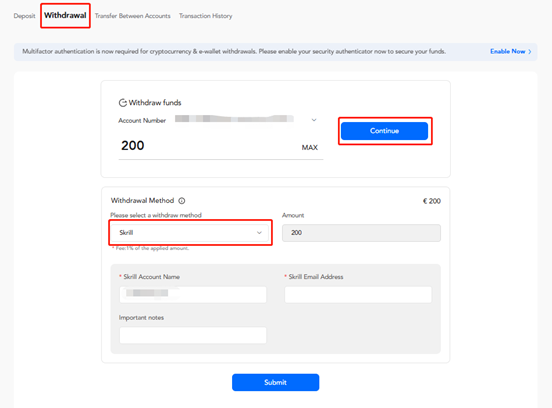This screenshot has width=552, height=408.
Task: Click the greyed Amount field
Action: pyautogui.click(x=361, y=233)
